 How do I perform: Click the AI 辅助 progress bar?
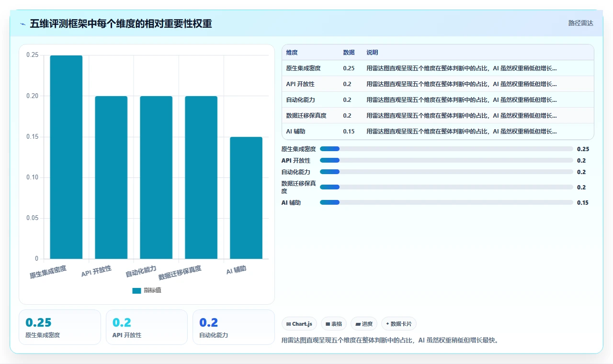[x=446, y=202]
